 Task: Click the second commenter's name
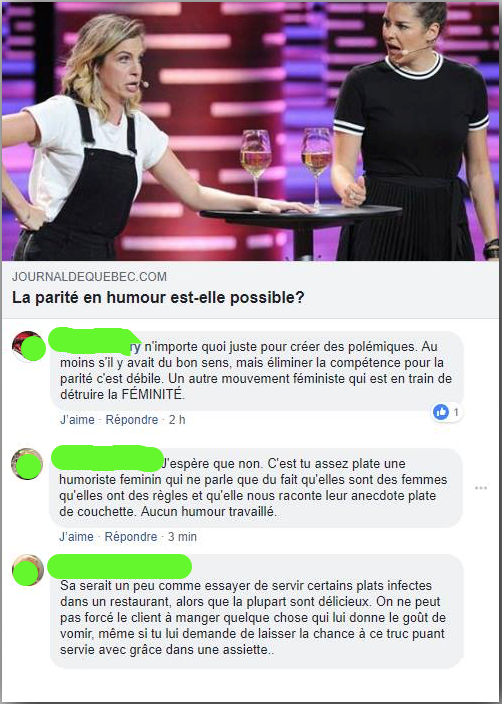point(107,457)
